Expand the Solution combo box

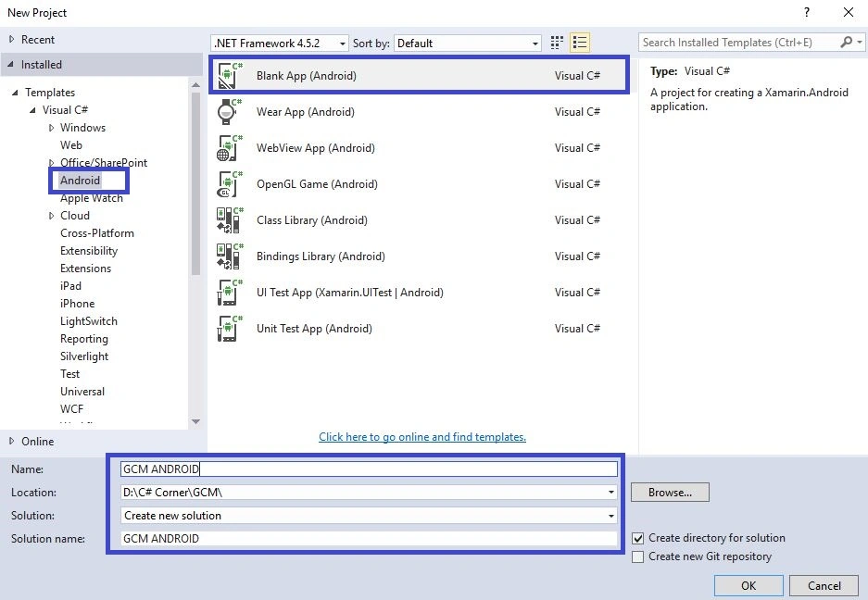[369, 516]
